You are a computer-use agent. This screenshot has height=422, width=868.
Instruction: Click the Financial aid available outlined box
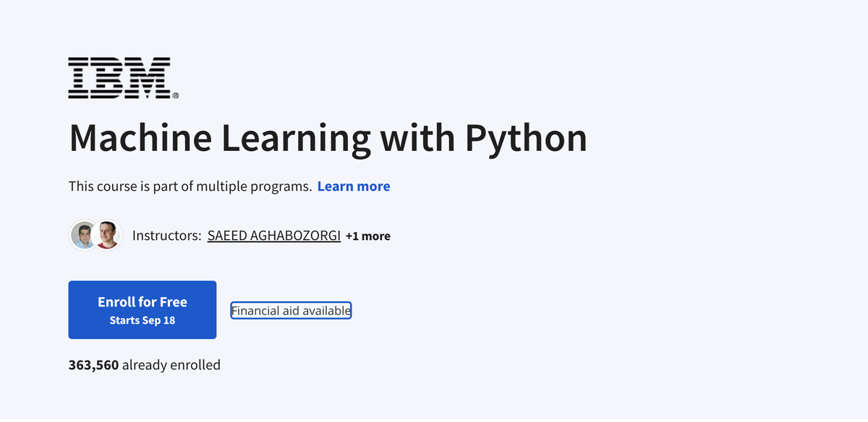291,310
